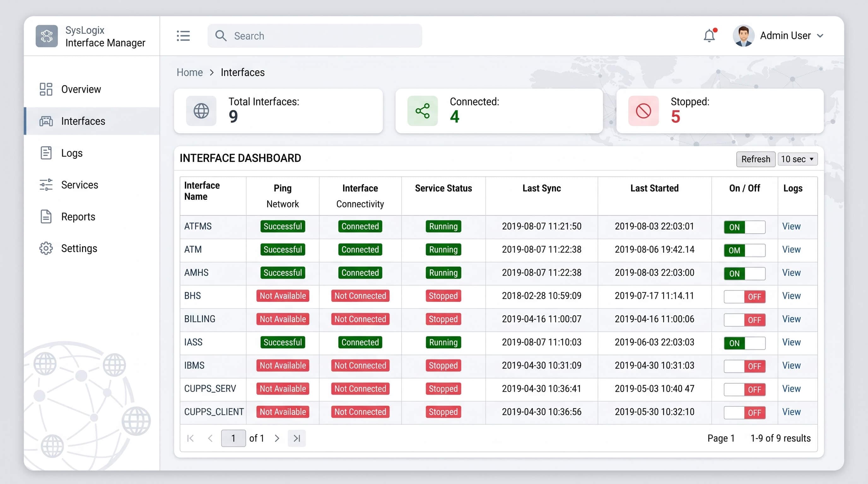Go to first page arrow icon
The image size is (868, 484).
[x=191, y=438]
